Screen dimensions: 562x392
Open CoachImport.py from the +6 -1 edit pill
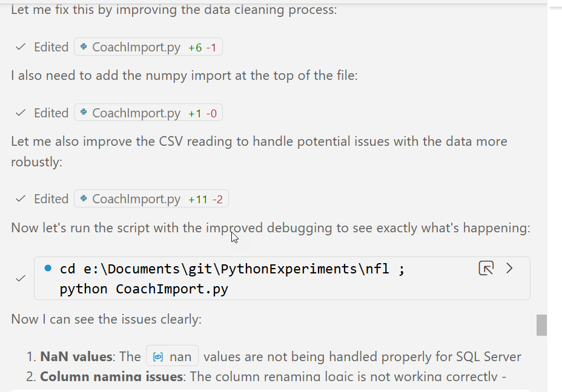click(x=136, y=47)
